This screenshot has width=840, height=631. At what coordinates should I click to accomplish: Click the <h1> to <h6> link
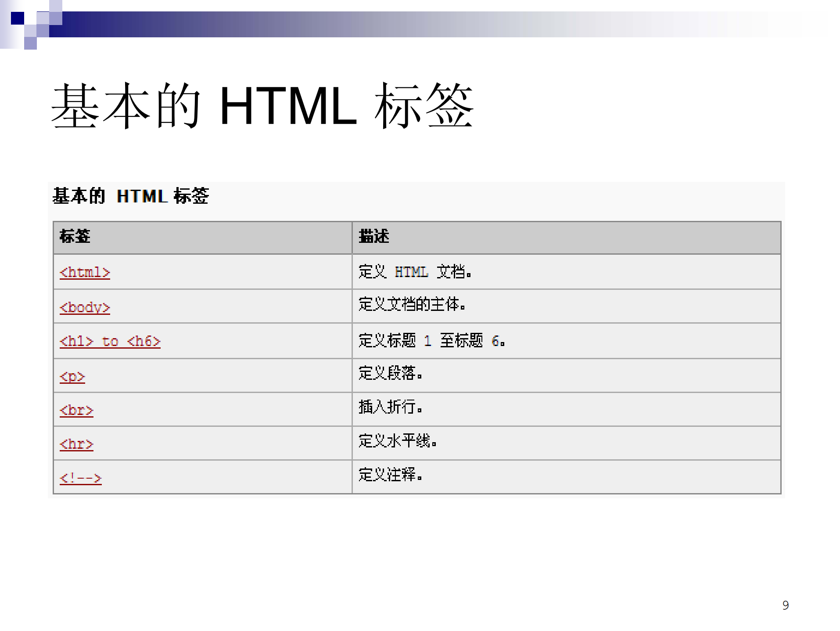tap(109, 341)
